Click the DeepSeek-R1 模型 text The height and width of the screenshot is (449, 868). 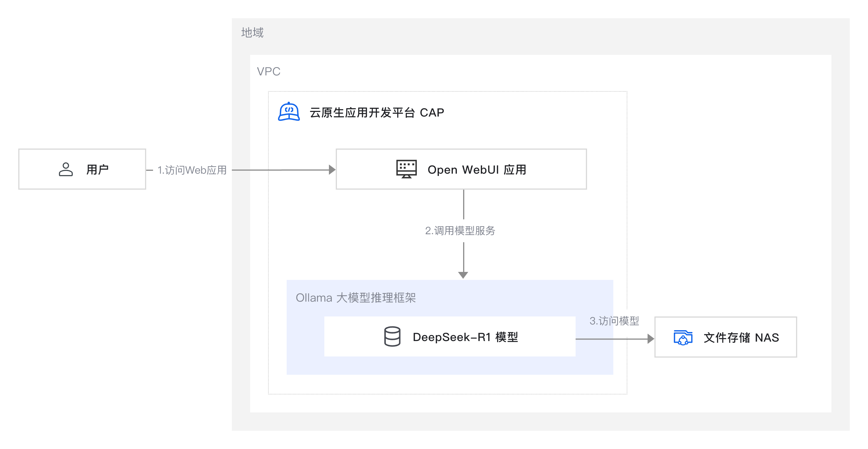coord(465,337)
